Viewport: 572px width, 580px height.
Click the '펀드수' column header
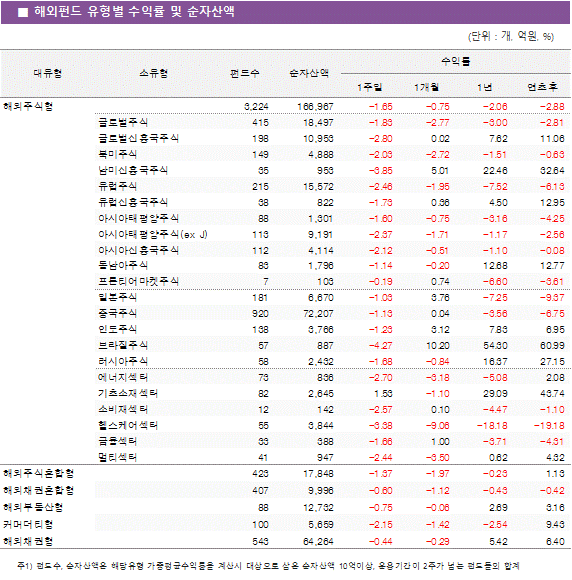245,73
